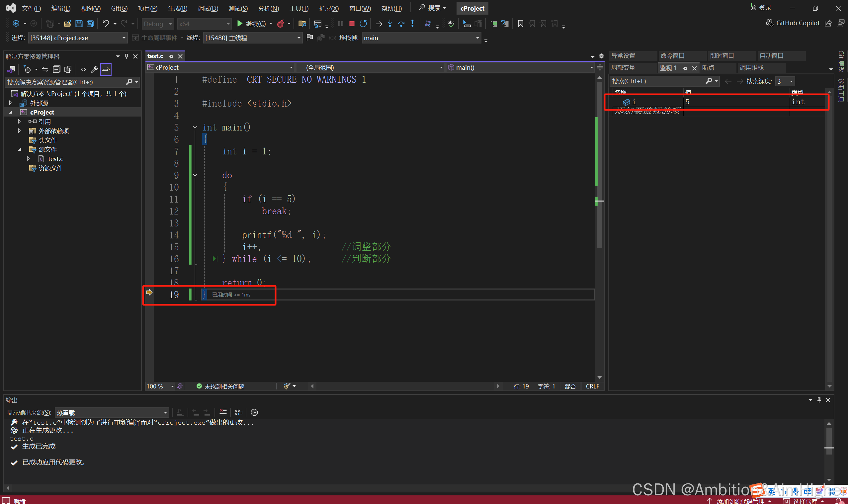Viewport: 848px width, 504px height.
Task: Click Show Next Statement arrow icon
Action: tap(379, 24)
